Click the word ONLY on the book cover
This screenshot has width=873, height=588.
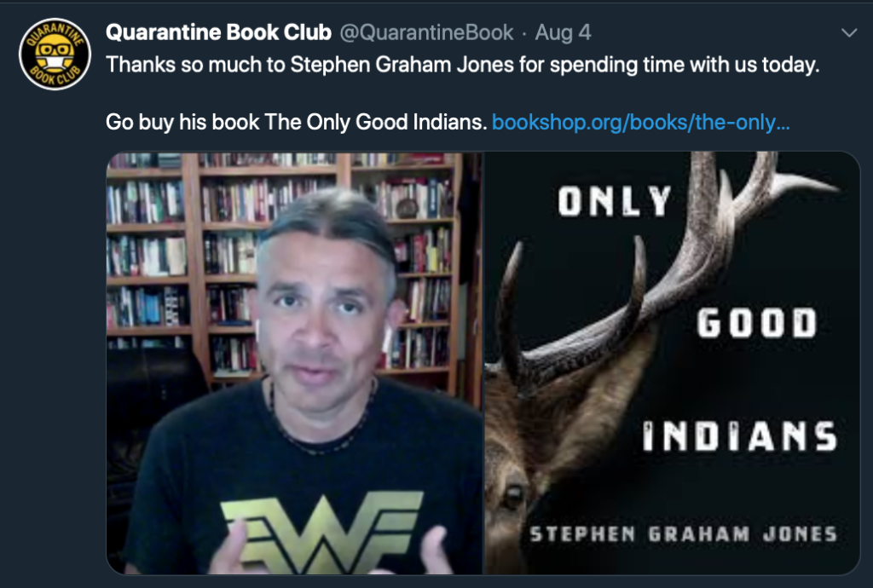pyautogui.click(x=615, y=201)
